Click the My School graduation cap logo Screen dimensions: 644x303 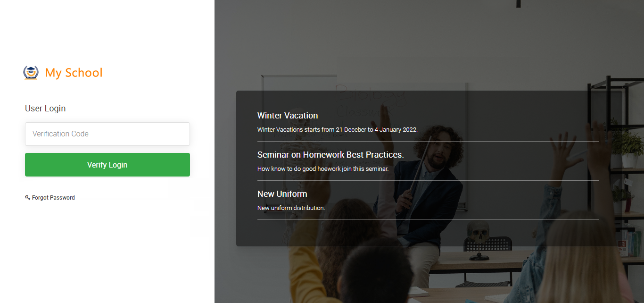coord(31,72)
